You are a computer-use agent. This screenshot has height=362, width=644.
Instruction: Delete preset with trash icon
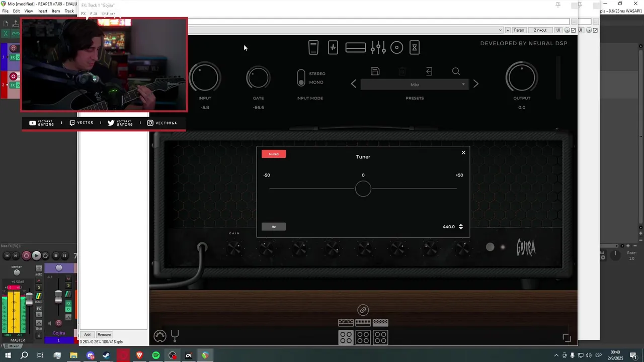click(402, 71)
